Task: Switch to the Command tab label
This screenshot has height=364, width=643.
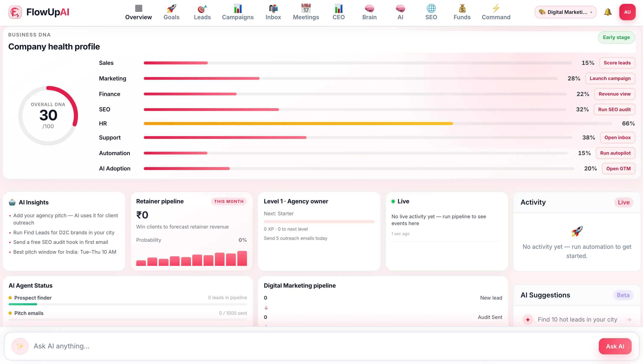Action: coord(496,17)
